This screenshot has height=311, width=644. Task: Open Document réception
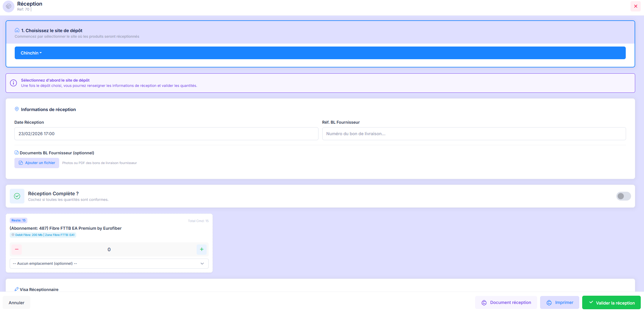(x=506, y=302)
